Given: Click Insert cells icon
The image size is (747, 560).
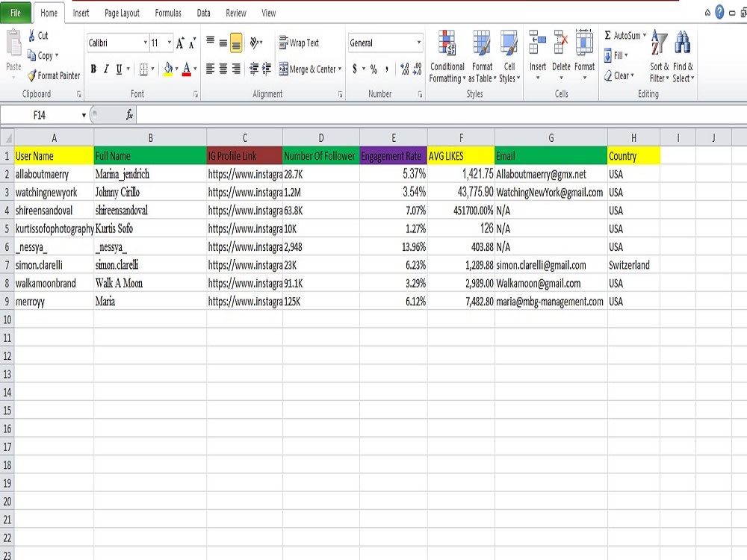Looking at the screenshot, I should point(537,43).
